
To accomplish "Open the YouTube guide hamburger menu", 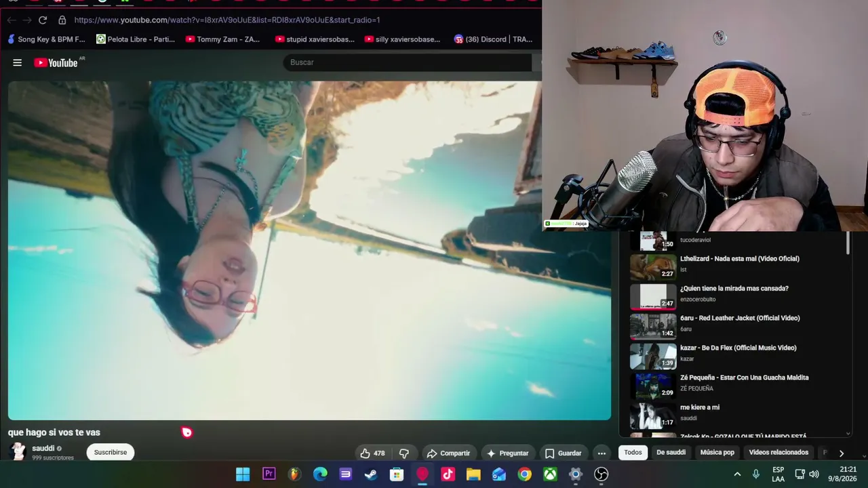I will 18,62.
